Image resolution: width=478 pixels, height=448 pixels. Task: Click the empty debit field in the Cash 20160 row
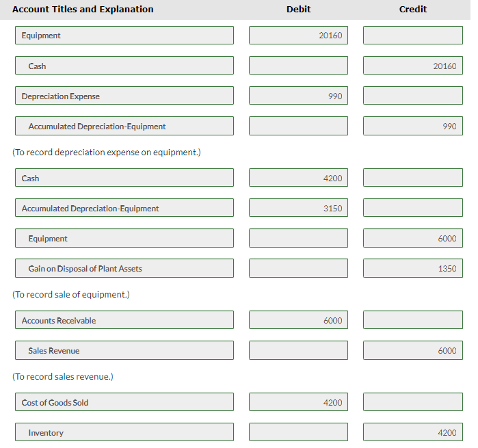coord(298,65)
